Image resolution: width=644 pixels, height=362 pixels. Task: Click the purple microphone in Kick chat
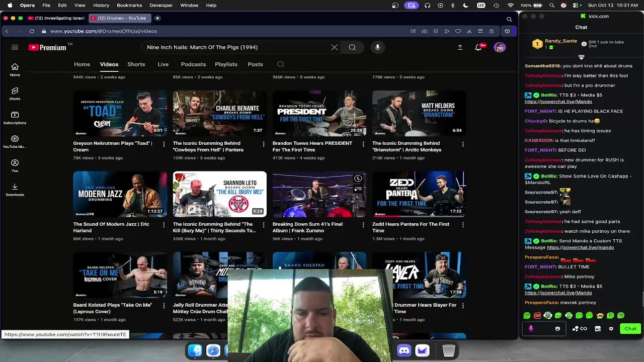pos(531,329)
